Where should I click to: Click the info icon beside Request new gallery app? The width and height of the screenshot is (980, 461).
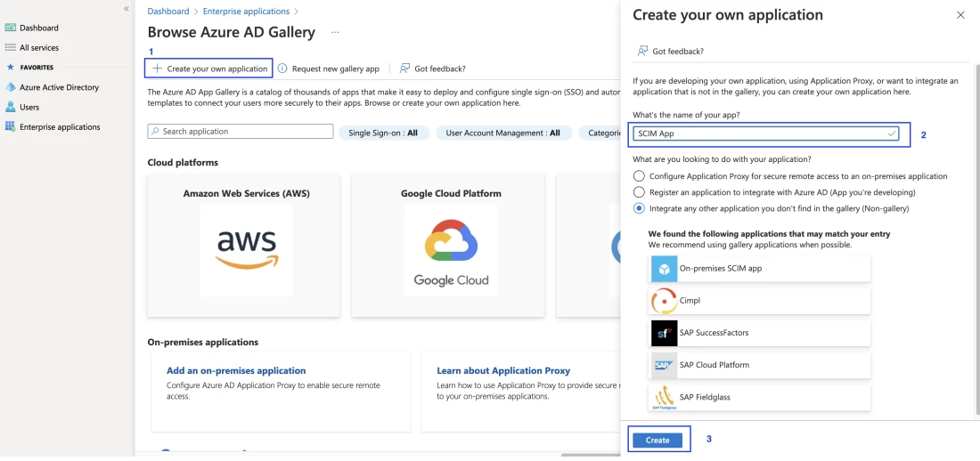point(282,69)
